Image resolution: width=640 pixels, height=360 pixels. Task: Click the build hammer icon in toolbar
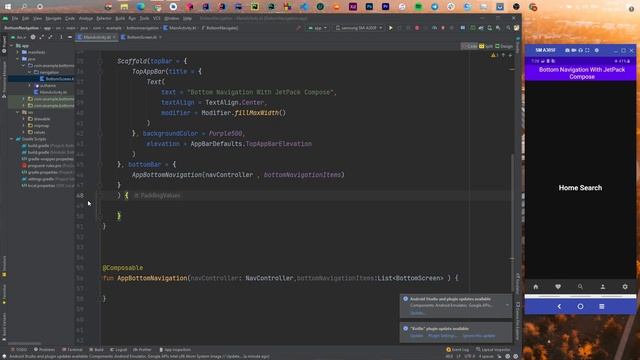click(x=299, y=28)
